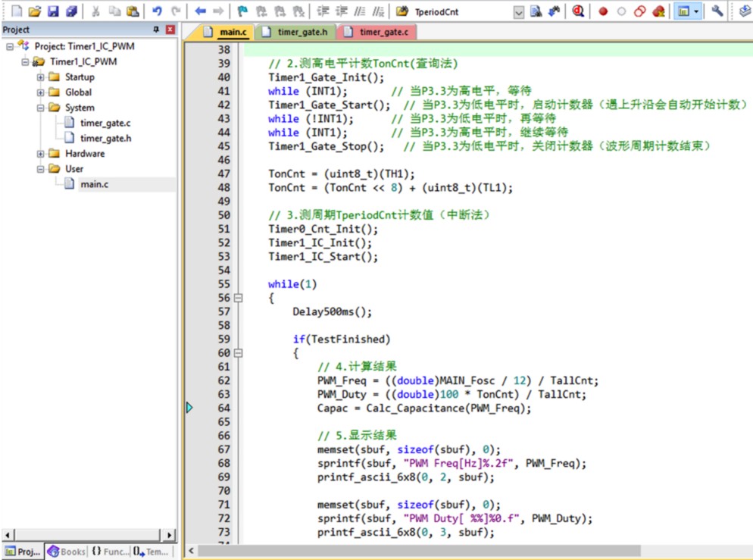Fold the while(1) block at line 56
753x560 pixels.
pyautogui.click(x=238, y=299)
